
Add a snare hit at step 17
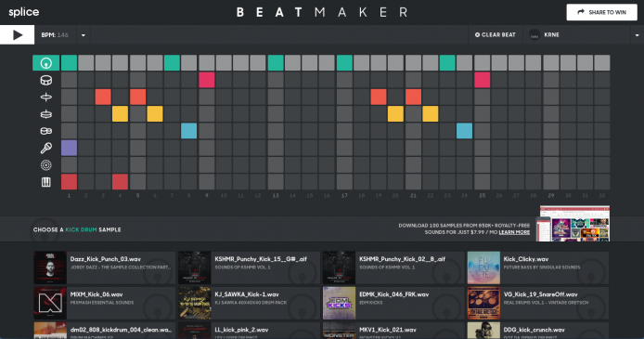point(344,80)
